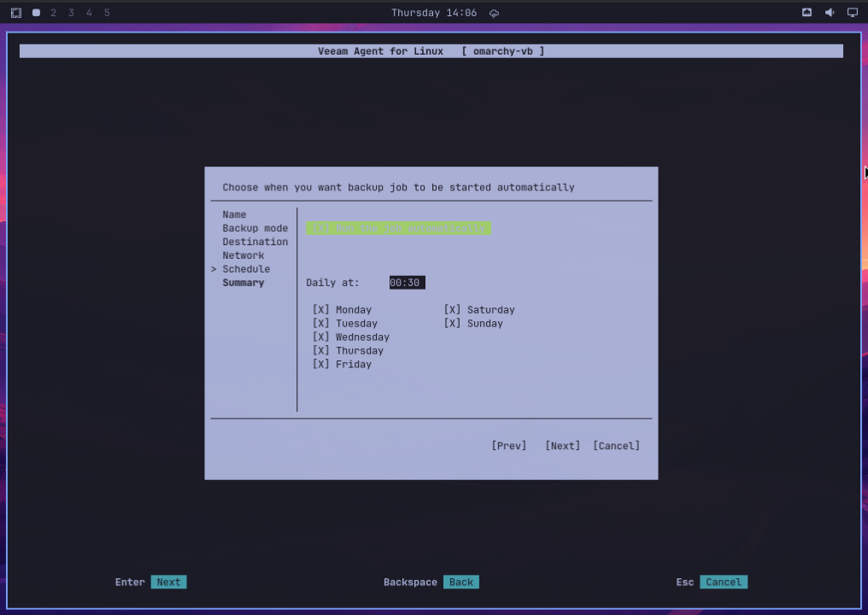Click the [Cancel] button in the wizard
Image resolution: width=868 pixels, height=615 pixels.
[x=616, y=446]
